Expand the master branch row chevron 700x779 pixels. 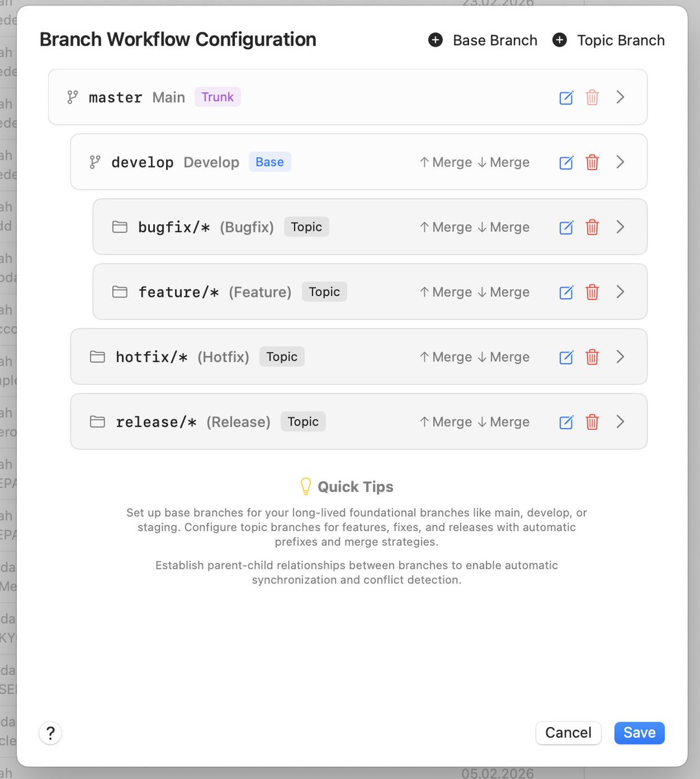click(620, 97)
